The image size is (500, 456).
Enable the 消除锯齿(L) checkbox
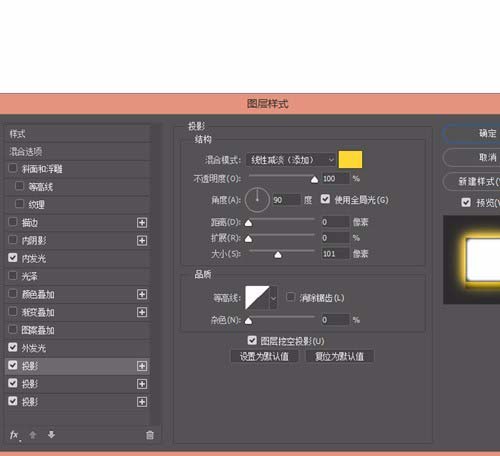[291, 297]
